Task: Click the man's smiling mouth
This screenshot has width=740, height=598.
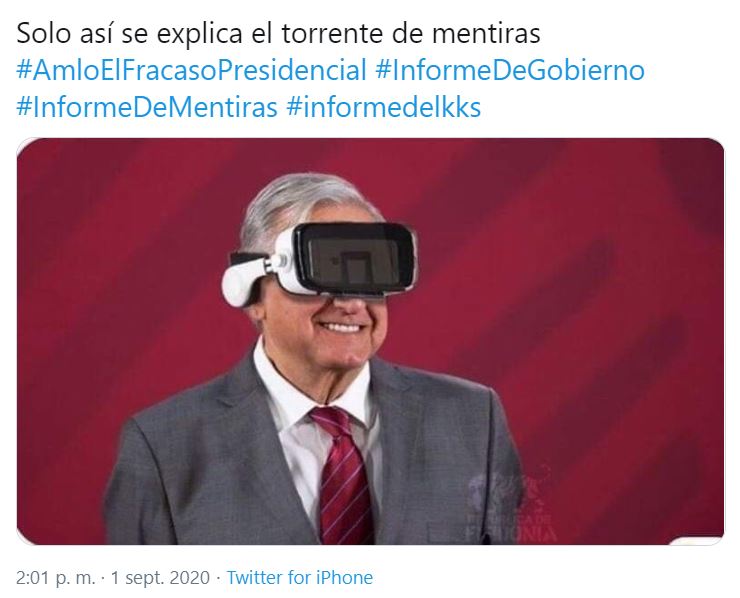Action: point(340,327)
